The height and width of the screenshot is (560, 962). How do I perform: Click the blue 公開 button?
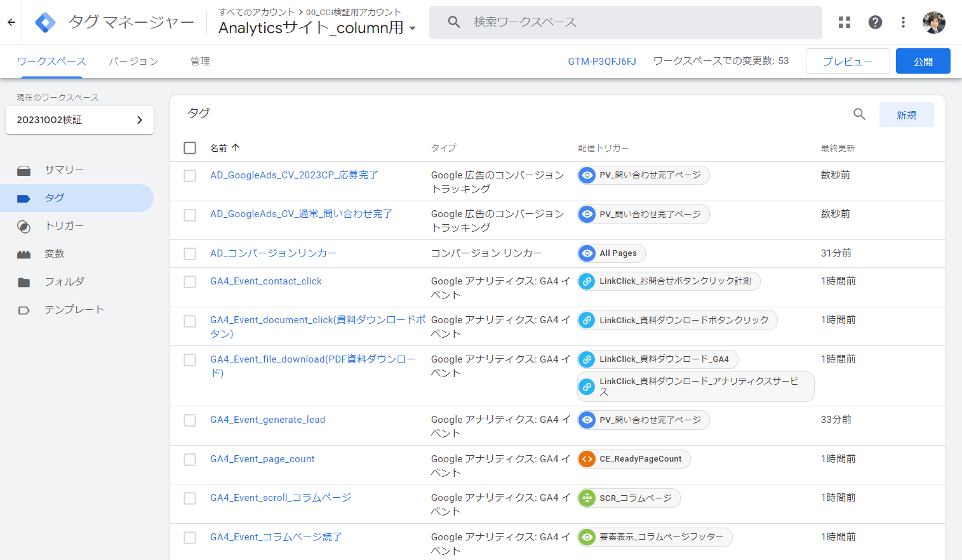(923, 61)
